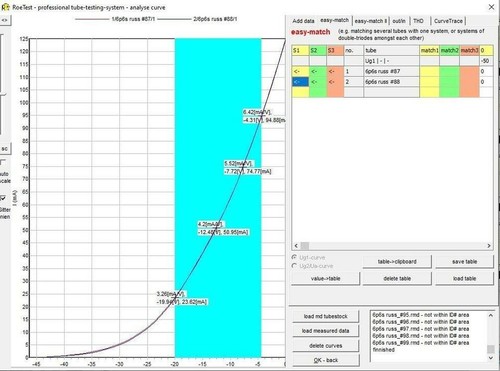Open the THD tab

click(x=418, y=21)
